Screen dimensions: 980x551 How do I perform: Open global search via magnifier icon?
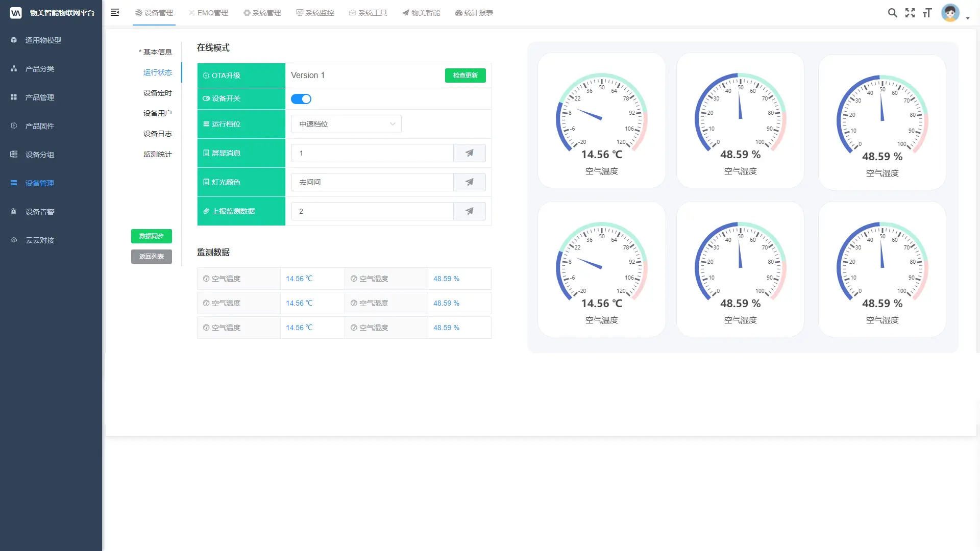coord(892,13)
